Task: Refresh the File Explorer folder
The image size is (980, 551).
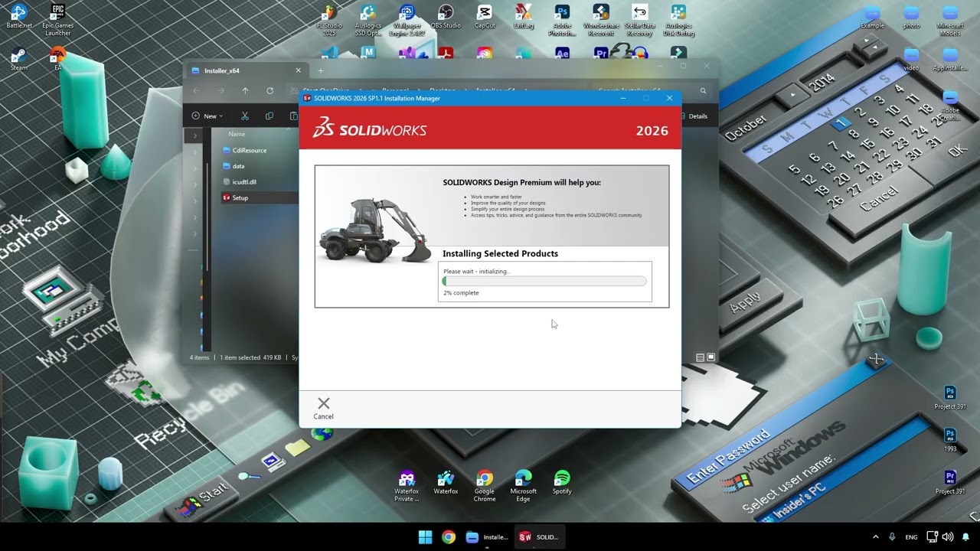Action: 269,90
